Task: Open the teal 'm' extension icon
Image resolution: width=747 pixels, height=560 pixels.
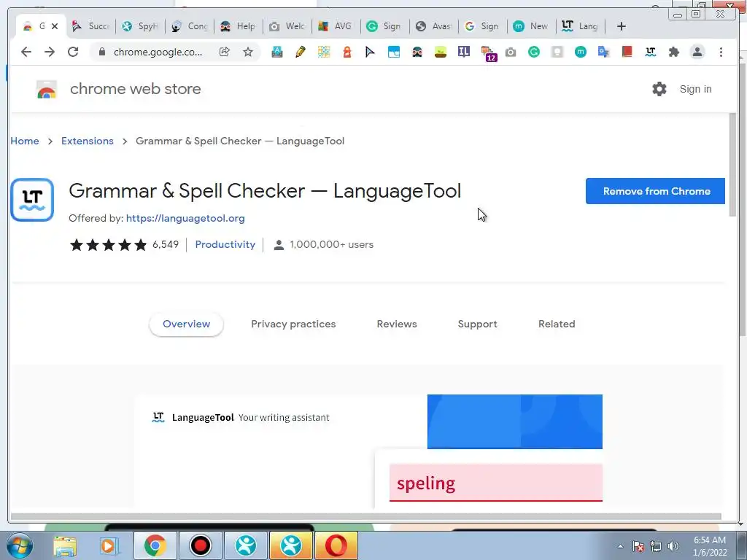Action: pos(580,52)
